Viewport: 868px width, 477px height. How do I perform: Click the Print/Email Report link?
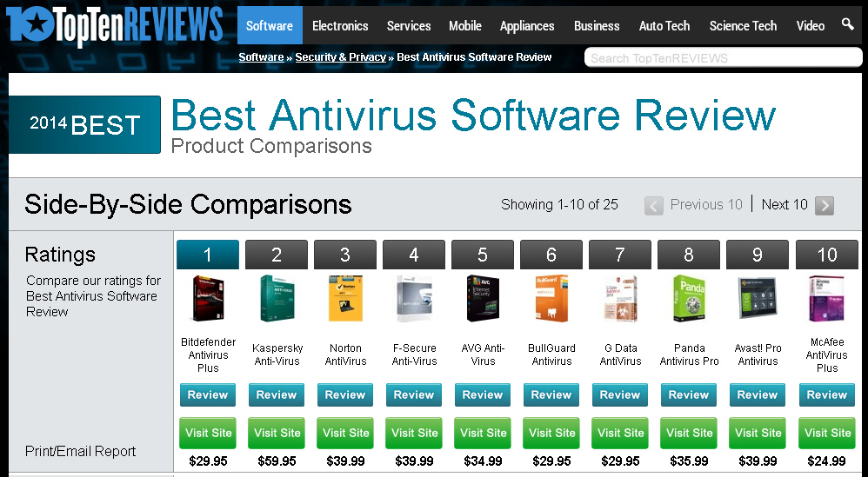pos(80,451)
